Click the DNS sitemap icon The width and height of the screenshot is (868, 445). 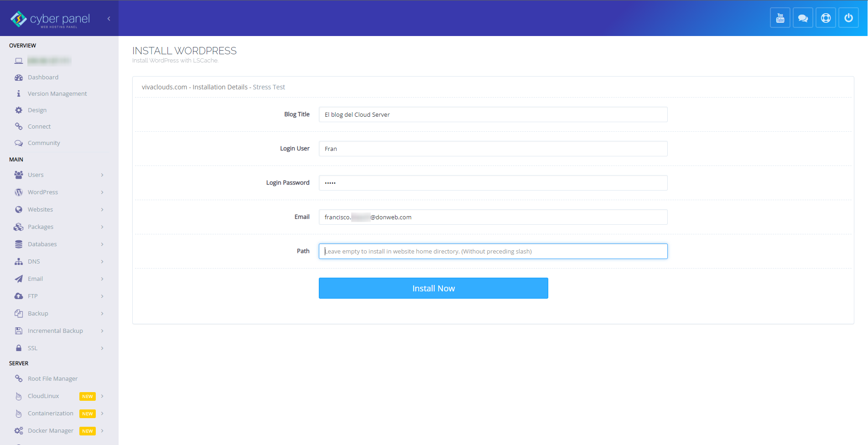click(19, 261)
